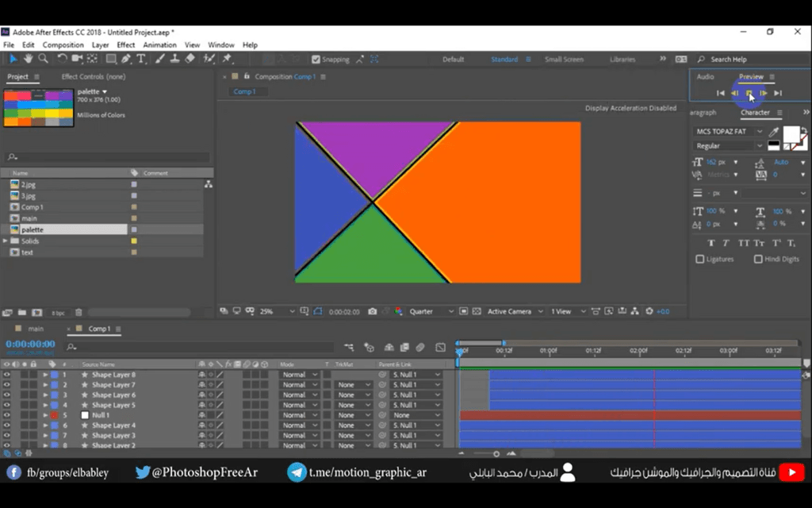Open the 25% magnification dropdown

tap(277, 311)
